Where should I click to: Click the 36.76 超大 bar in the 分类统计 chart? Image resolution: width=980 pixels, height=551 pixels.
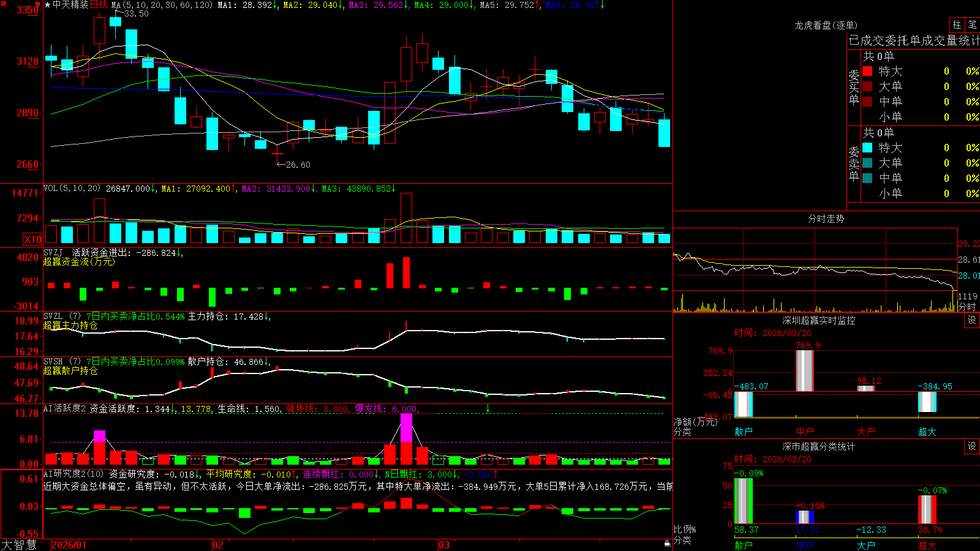click(x=927, y=509)
